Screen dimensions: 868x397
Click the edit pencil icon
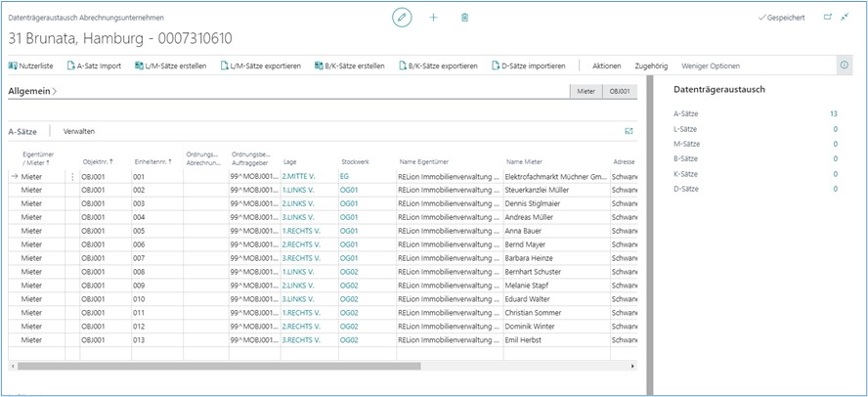click(401, 18)
